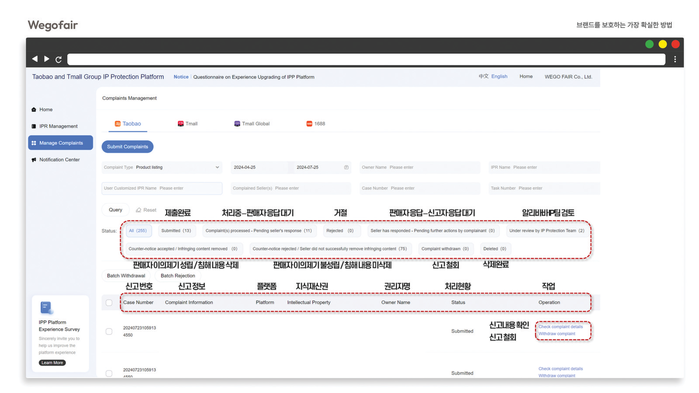Filter by Counter-notice accepted status

click(183, 249)
